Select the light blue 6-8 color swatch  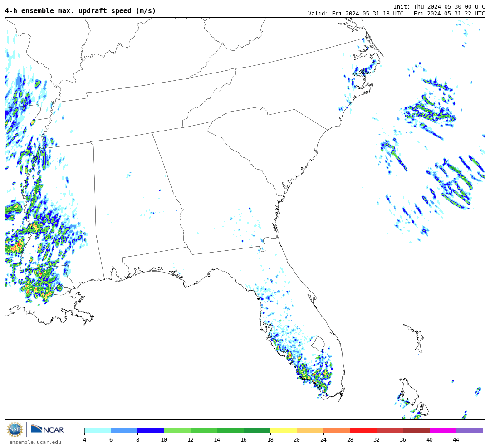point(124,431)
